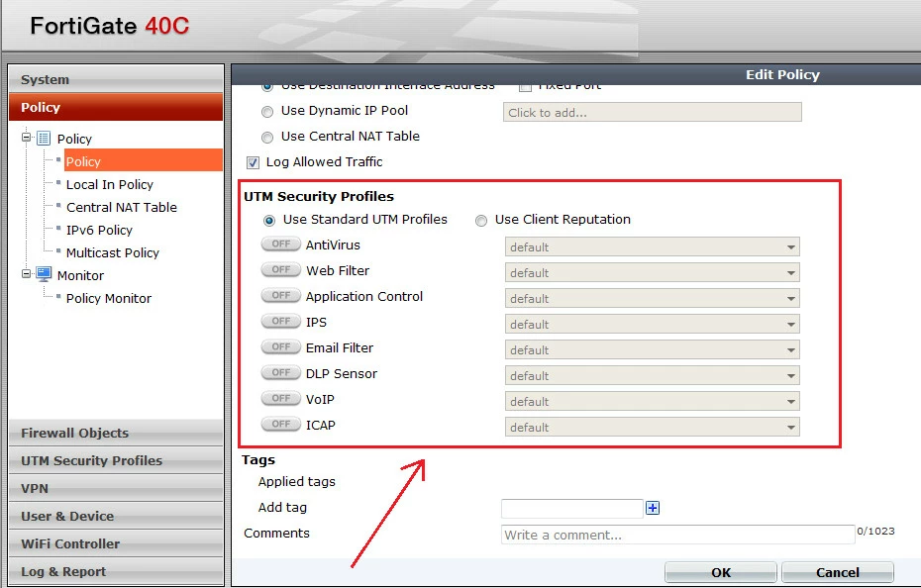Open the WiFi Controller menu section
The image size is (921, 588).
pos(116,543)
